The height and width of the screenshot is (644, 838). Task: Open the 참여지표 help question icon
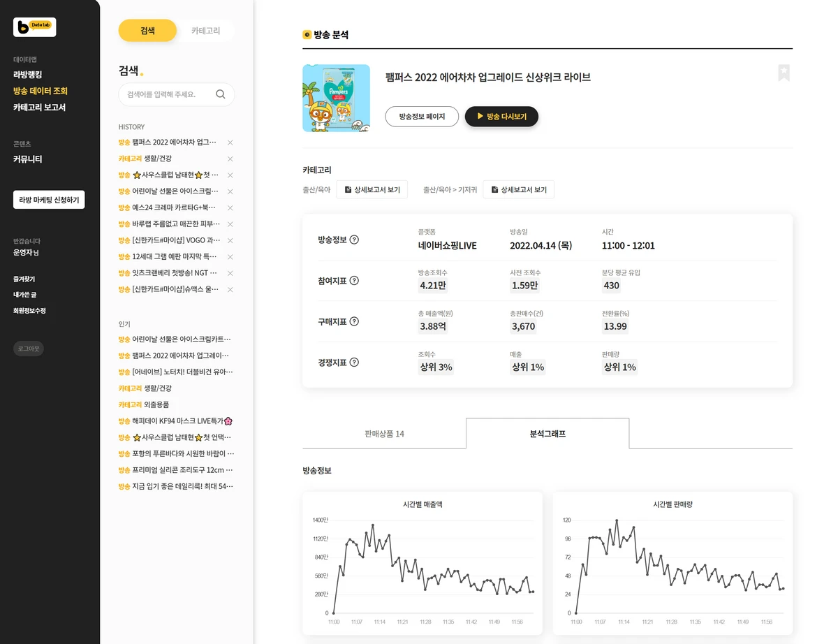(x=354, y=281)
